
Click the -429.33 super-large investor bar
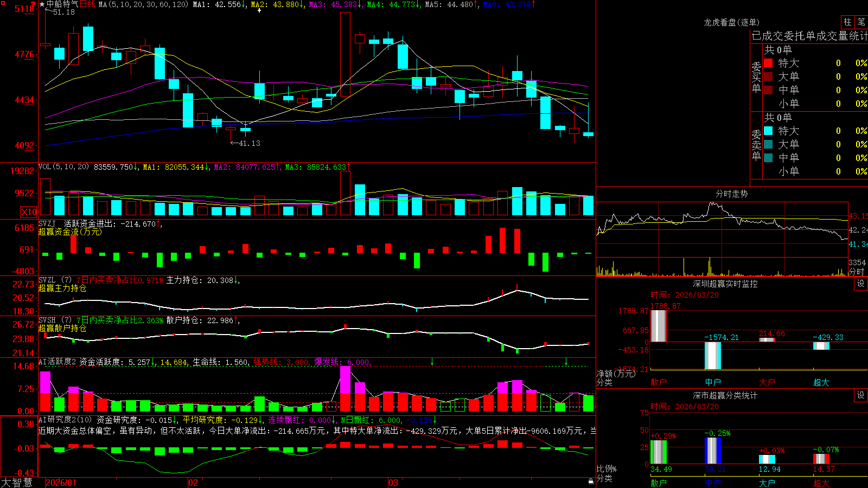click(821, 345)
